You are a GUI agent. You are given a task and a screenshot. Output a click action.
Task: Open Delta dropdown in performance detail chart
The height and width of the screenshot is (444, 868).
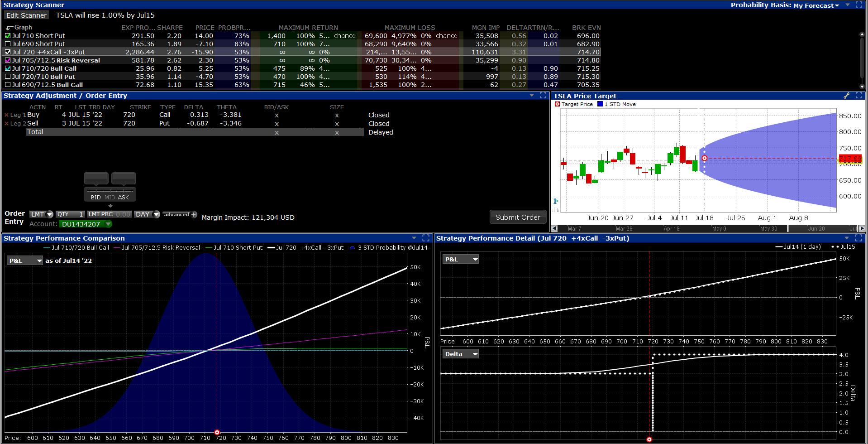460,354
